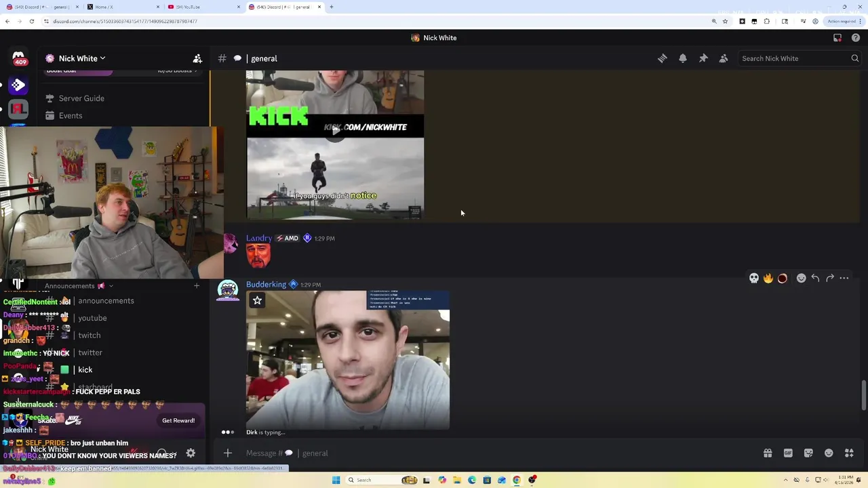
Task: Open Budderking's avatar profile
Action: (x=228, y=290)
